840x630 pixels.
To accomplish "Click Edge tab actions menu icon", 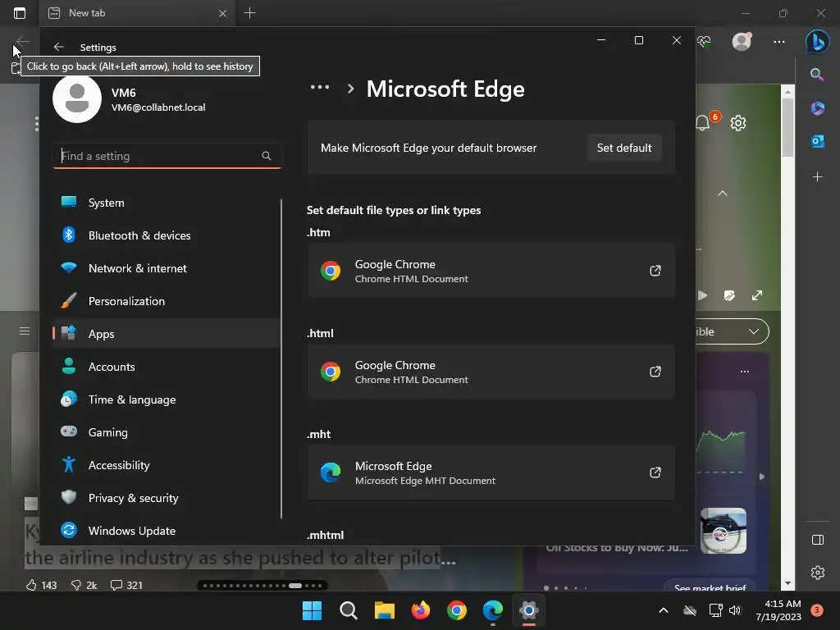I will [20, 13].
